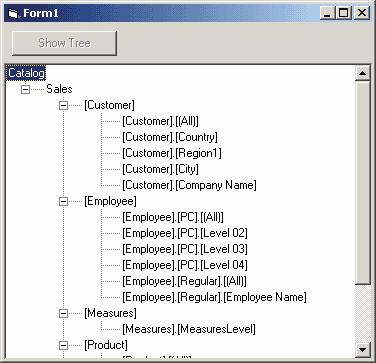Click the scrollbar up arrow
The width and height of the screenshot is (376, 363).
pos(362,73)
